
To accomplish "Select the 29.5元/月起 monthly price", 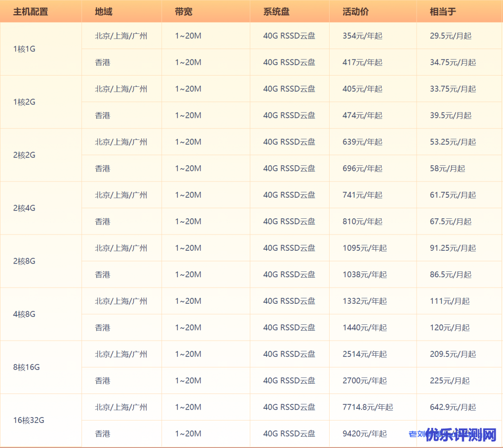I will point(450,36).
